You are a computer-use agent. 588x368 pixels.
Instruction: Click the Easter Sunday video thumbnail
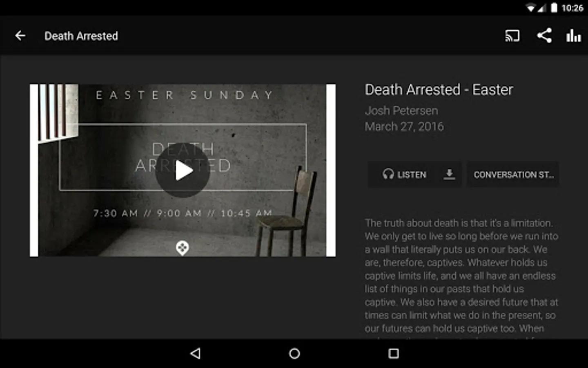[x=183, y=171]
